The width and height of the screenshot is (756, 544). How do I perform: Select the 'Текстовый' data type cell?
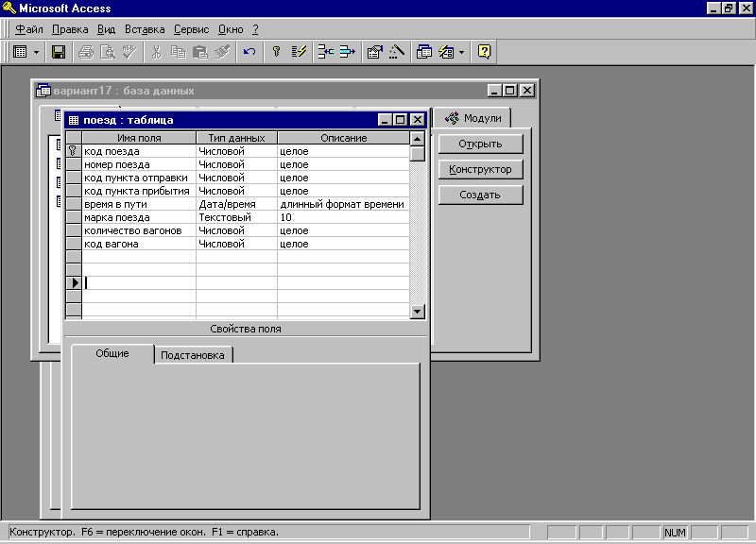click(x=237, y=218)
